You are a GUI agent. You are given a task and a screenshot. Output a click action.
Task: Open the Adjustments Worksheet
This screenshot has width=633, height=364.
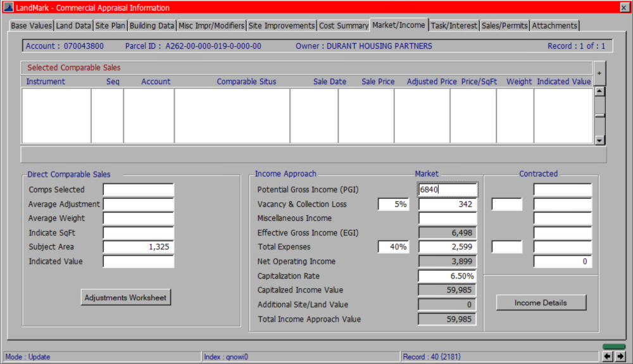[125, 298]
